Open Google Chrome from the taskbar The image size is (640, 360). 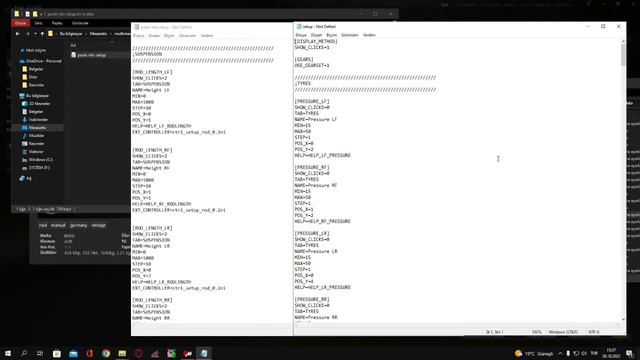pyautogui.click(x=106, y=353)
